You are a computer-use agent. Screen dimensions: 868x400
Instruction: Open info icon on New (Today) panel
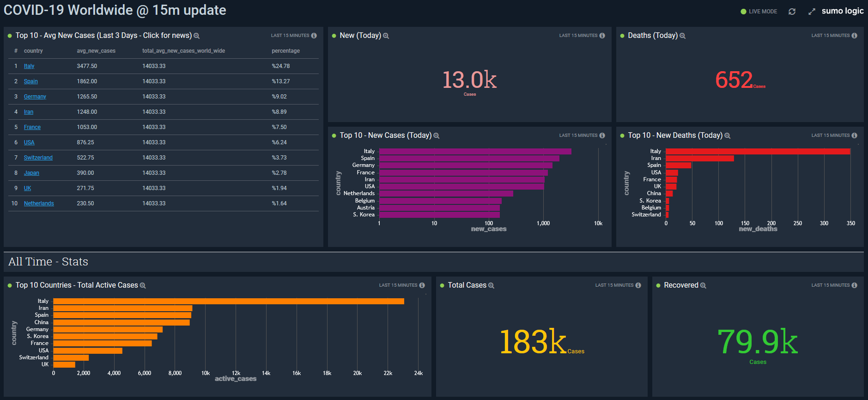pos(602,36)
